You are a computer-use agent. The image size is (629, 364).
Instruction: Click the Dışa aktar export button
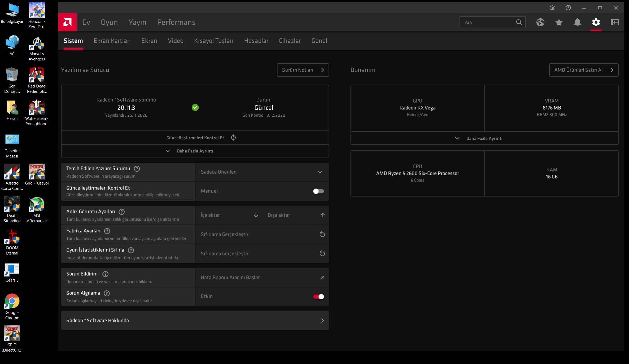tap(296, 215)
